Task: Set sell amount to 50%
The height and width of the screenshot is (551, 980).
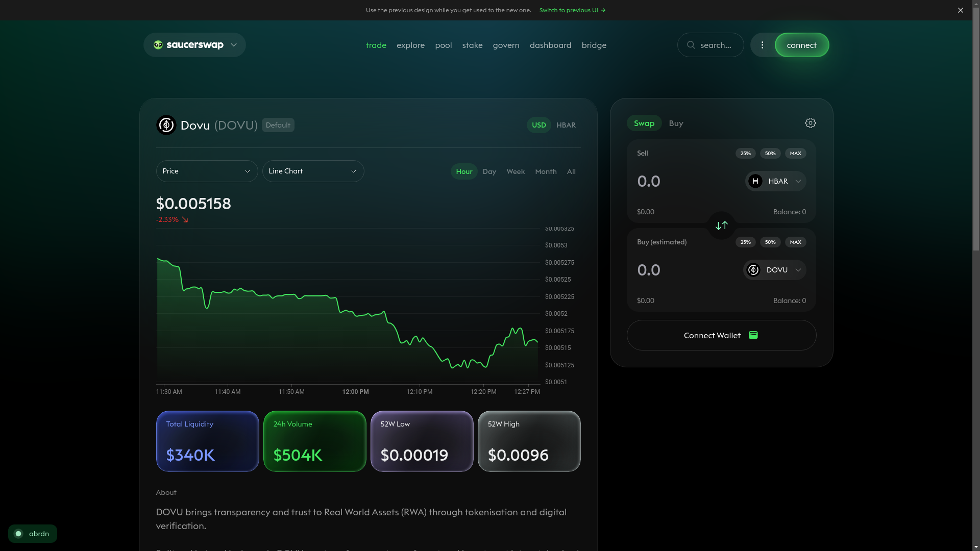Action: [x=770, y=153]
